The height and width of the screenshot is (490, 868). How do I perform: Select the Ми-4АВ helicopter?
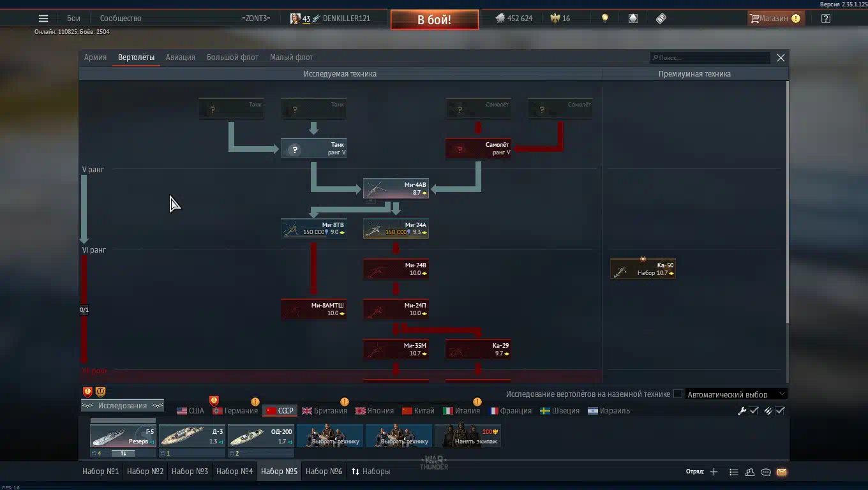396,188
